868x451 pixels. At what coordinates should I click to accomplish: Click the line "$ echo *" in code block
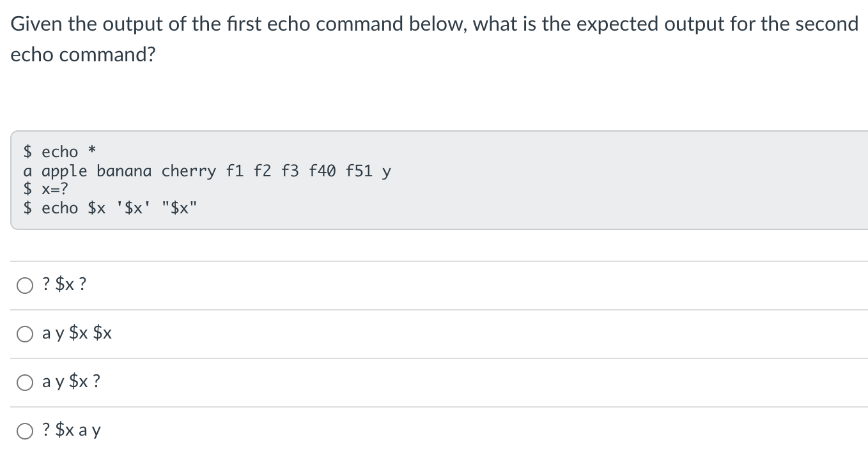click(58, 151)
